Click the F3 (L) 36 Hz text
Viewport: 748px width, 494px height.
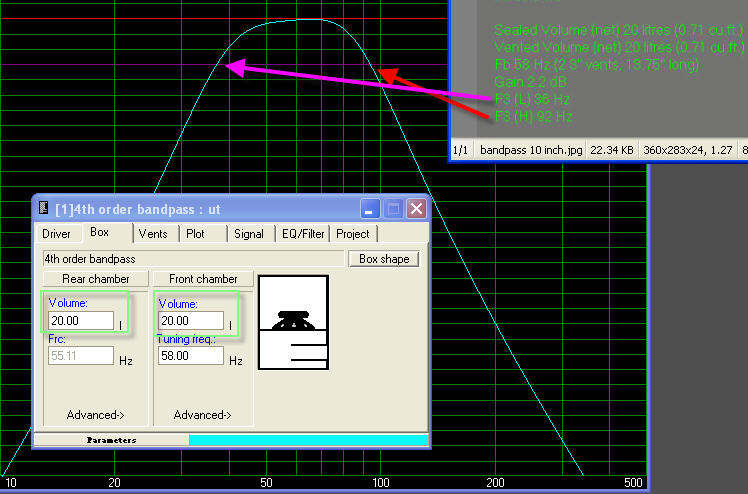(532, 99)
